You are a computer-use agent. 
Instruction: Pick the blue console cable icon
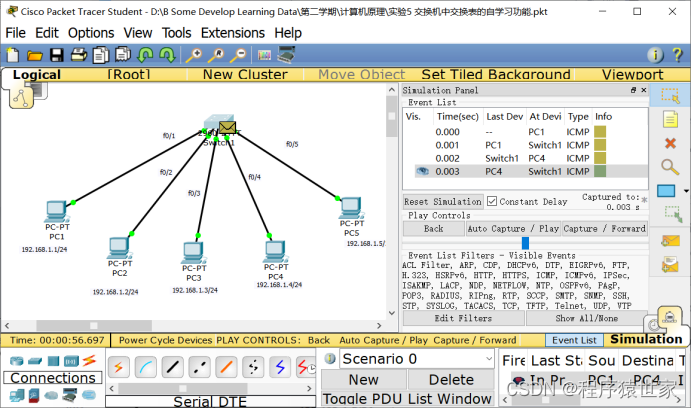pos(146,367)
